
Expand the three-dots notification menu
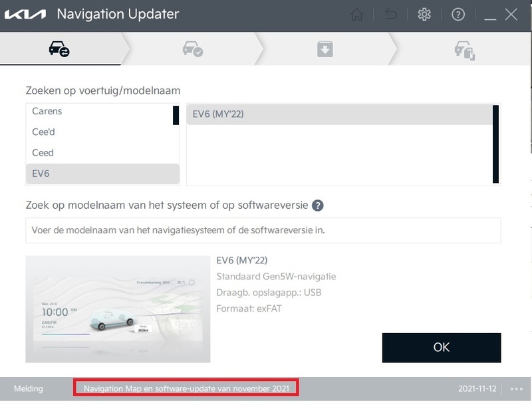point(517,389)
